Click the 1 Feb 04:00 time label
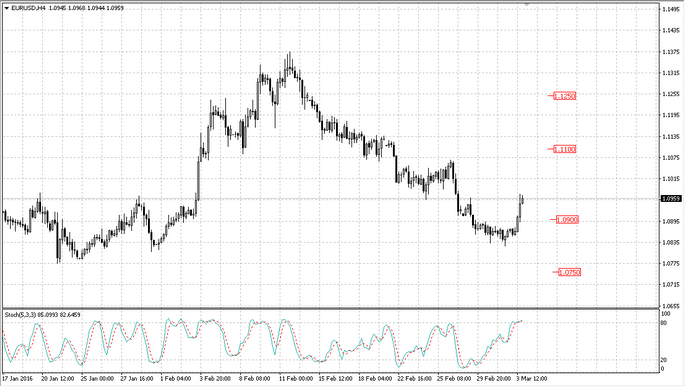This screenshot has height=387, width=685. (176, 378)
